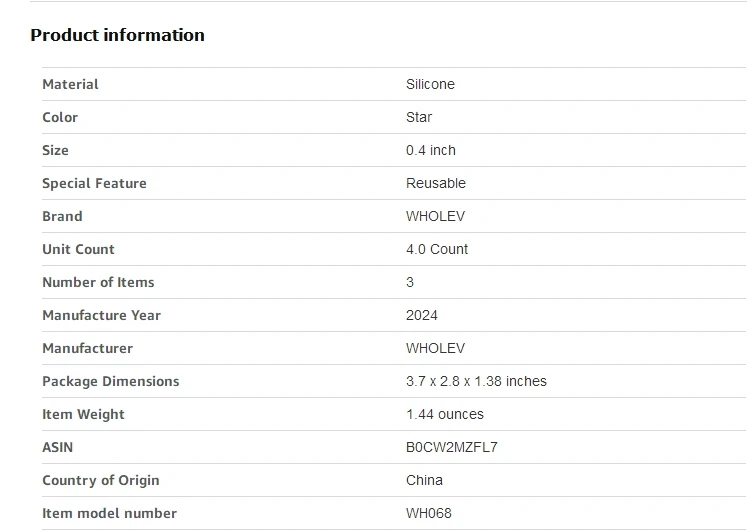Image resolution: width=747 pixels, height=531 pixels.
Task: Select the Star color value
Action: point(419,117)
